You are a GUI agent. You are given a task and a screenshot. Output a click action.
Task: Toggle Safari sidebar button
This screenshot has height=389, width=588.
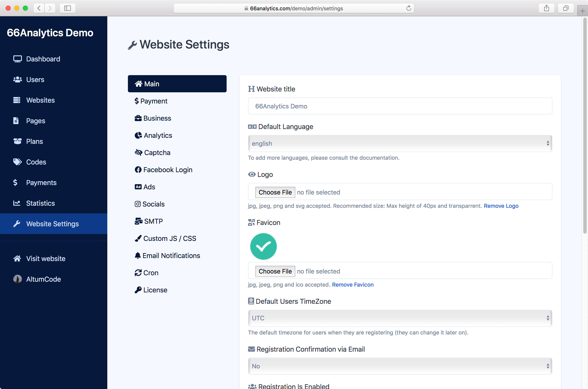click(x=67, y=8)
